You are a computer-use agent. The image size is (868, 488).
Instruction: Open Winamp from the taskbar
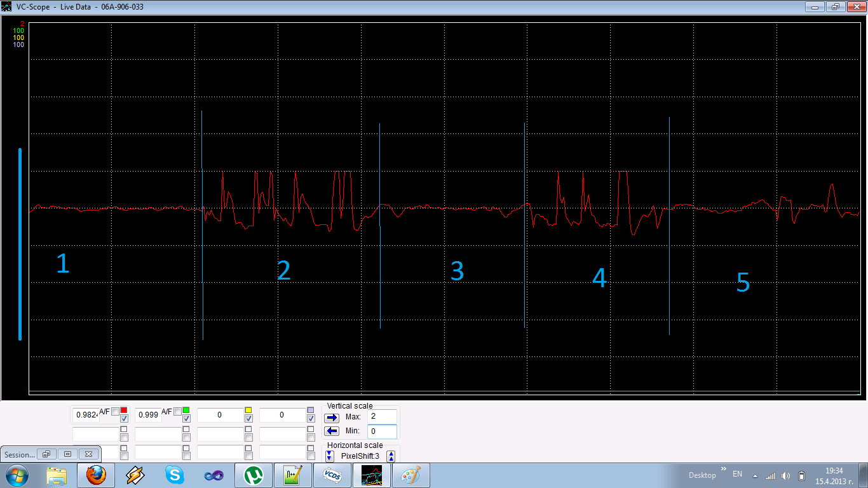click(135, 475)
